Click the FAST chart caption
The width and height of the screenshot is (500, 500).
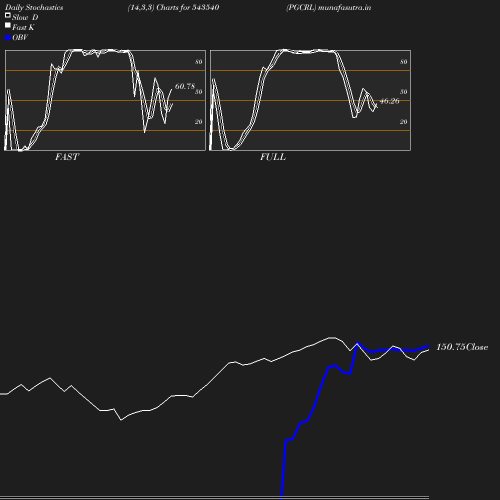pos(67,157)
